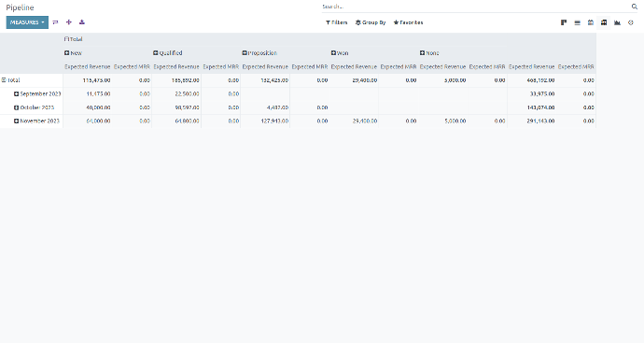
Task: Click November 2023 Qualified Expected Revenue cell
Action: click(x=176, y=121)
